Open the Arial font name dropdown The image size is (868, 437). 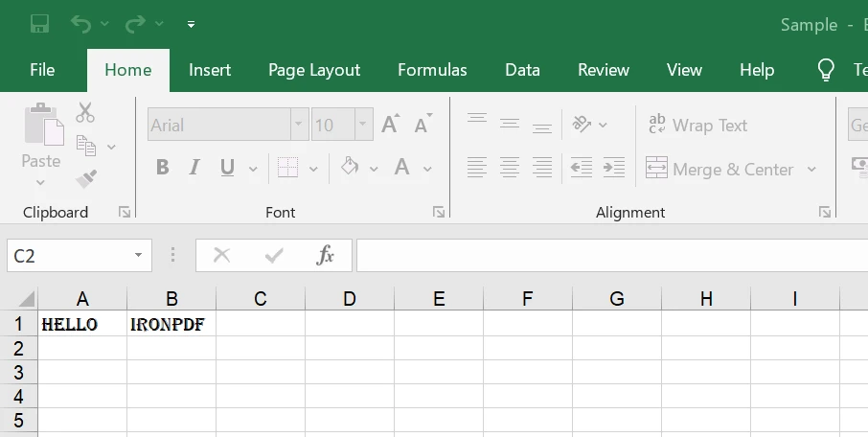300,125
